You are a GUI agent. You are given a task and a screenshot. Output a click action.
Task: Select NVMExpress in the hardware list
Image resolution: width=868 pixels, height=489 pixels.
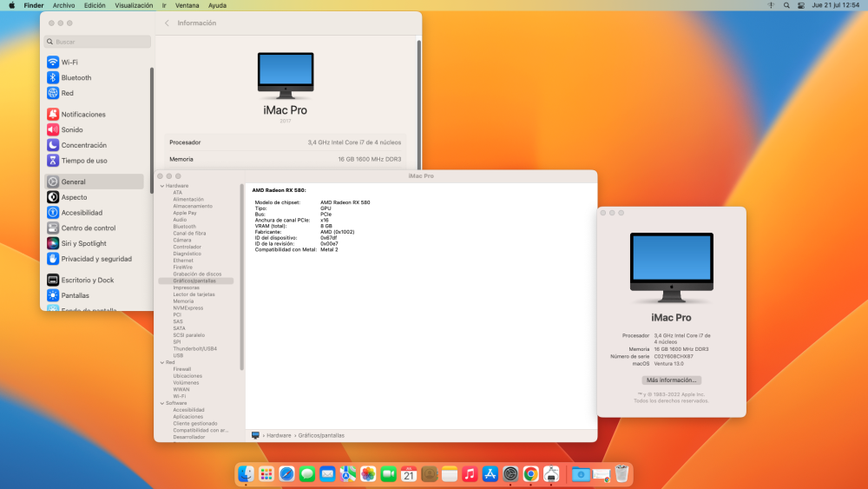188,308
